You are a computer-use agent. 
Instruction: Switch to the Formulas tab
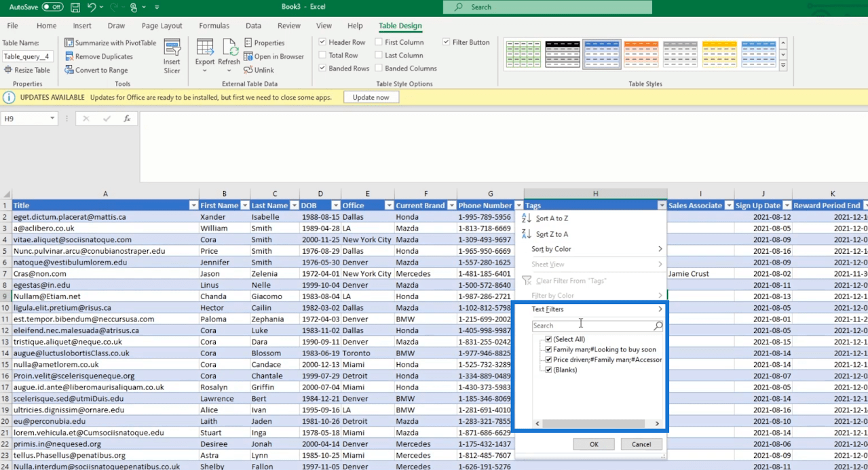214,26
